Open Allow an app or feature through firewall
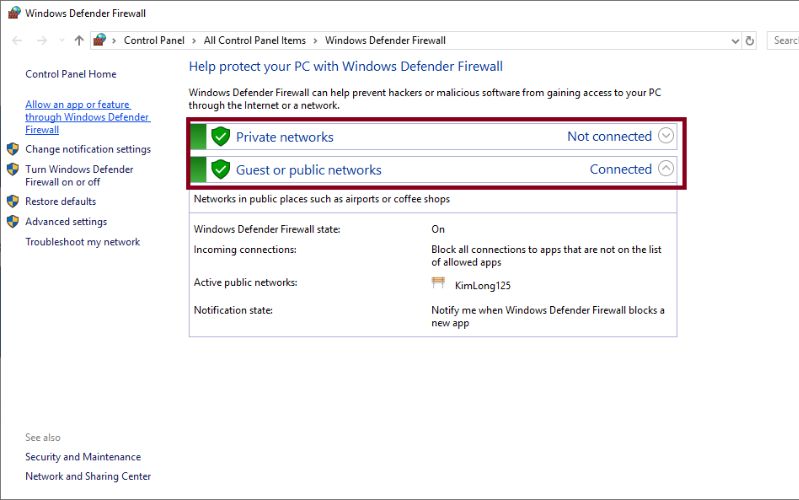Image resolution: width=799 pixels, height=500 pixels. [87, 117]
